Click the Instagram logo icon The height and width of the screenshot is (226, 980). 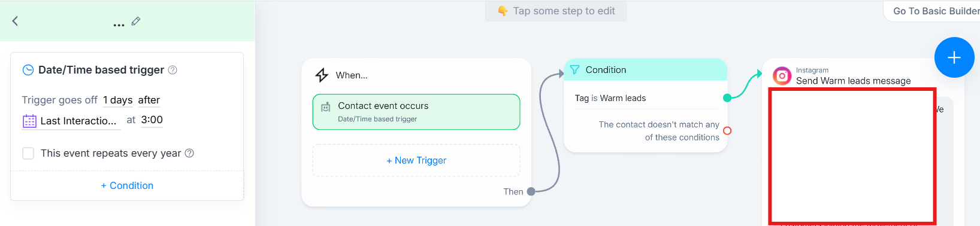coord(782,76)
